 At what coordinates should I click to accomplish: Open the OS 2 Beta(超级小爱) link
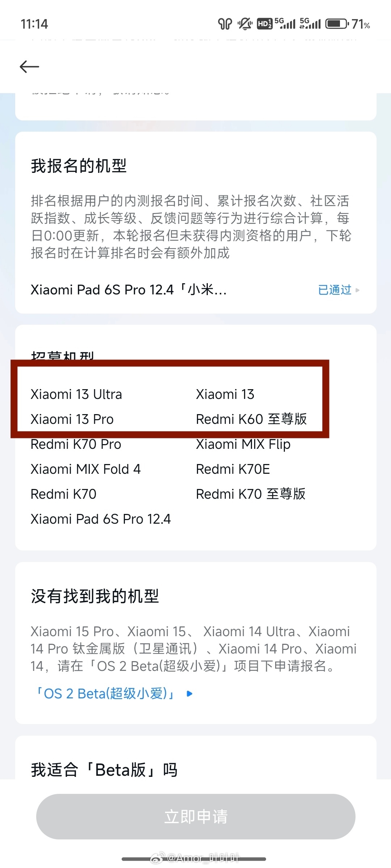(x=105, y=694)
